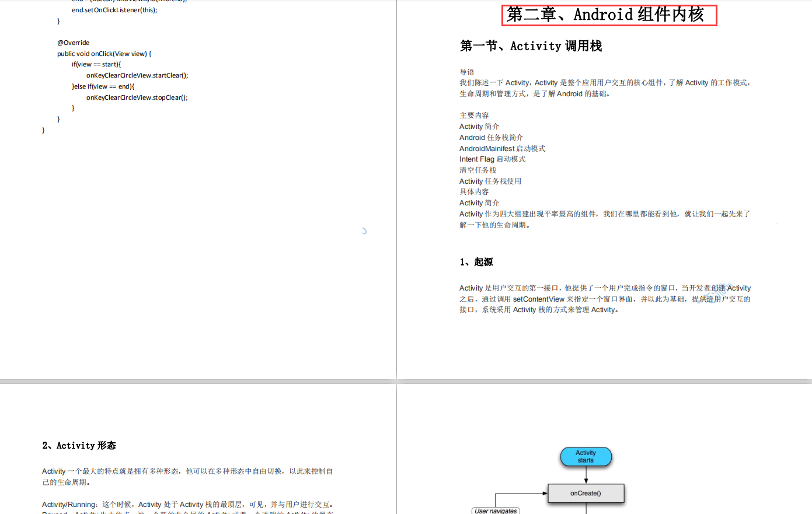The image size is (812, 514).
Task: Click the line starting "Activity 一个最大的特点"
Action: [187, 471]
